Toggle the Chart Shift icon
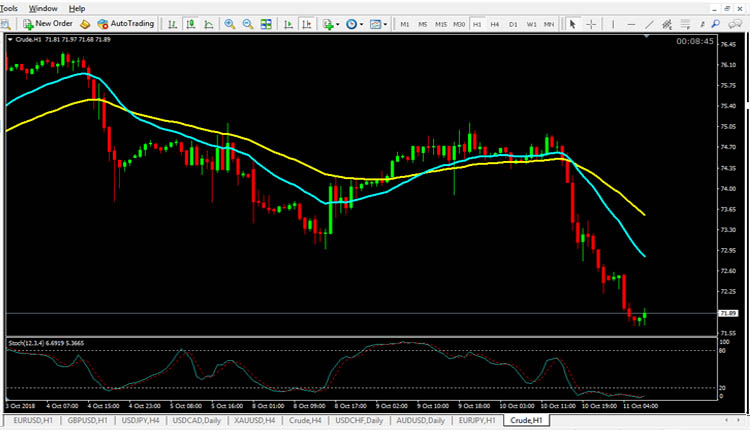750x430 pixels. point(307,24)
